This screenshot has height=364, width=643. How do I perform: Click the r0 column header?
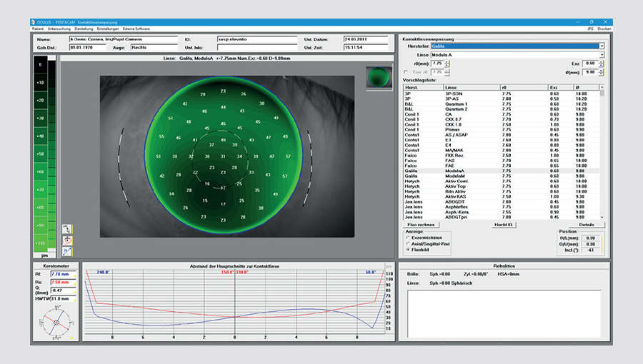pyautogui.click(x=524, y=88)
